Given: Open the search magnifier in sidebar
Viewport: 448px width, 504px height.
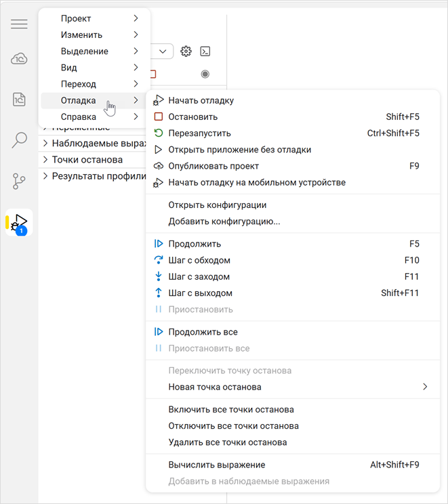Looking at the screenshot, I should (19, 140).
